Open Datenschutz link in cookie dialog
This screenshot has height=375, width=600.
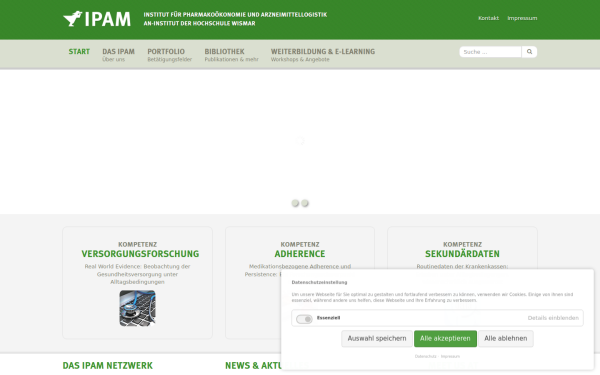tap(425, 356)
